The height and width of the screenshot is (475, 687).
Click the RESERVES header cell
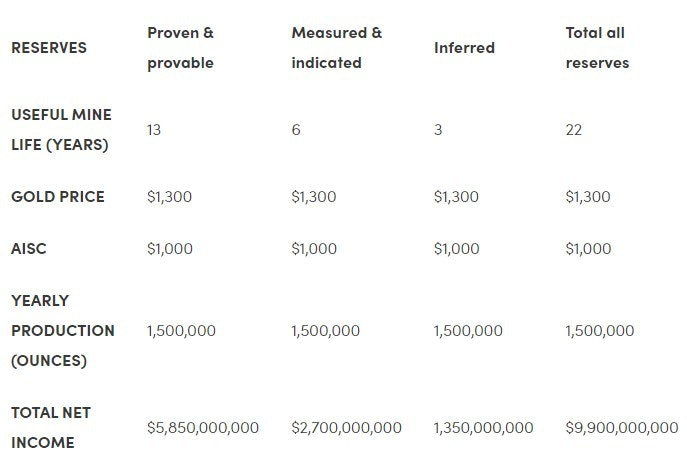pyautogui.click(x=49, y=48)
